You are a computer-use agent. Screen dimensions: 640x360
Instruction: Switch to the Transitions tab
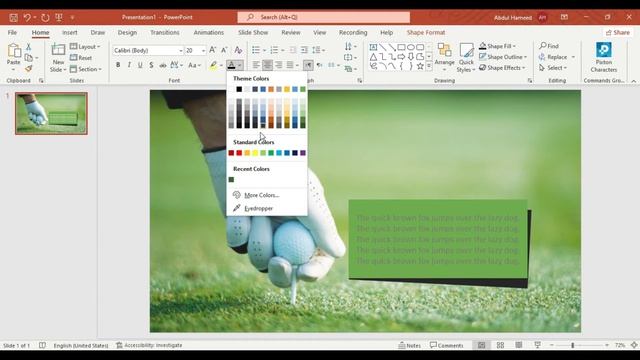164,32
